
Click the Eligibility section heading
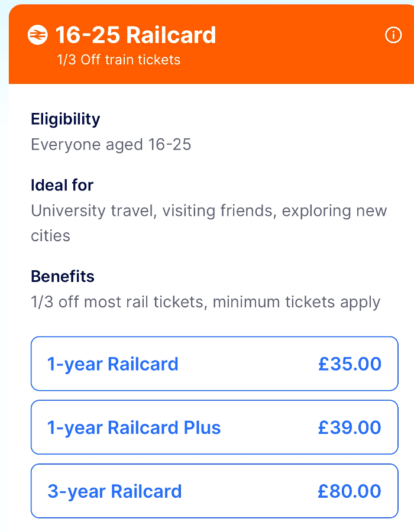65,119
